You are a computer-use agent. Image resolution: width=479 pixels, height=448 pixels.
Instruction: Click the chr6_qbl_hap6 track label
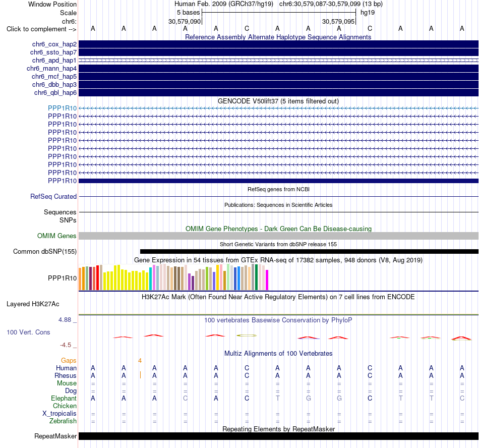click(55, 93)
